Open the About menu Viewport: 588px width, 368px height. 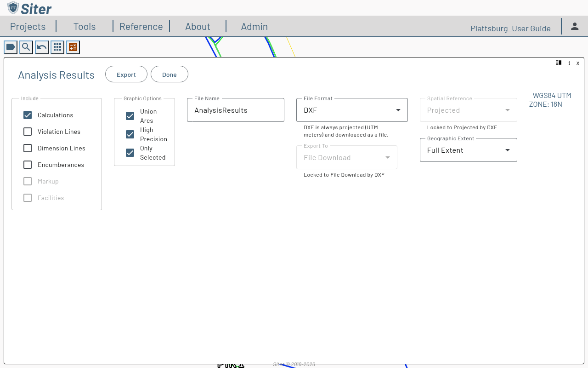tap(198, 26)
